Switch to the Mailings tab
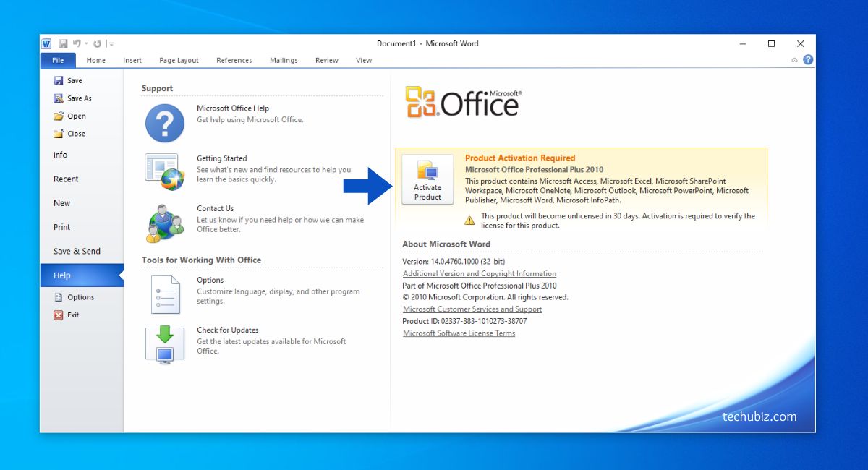The height and width of the screenshot is (470, 868). tap(284, 60)
